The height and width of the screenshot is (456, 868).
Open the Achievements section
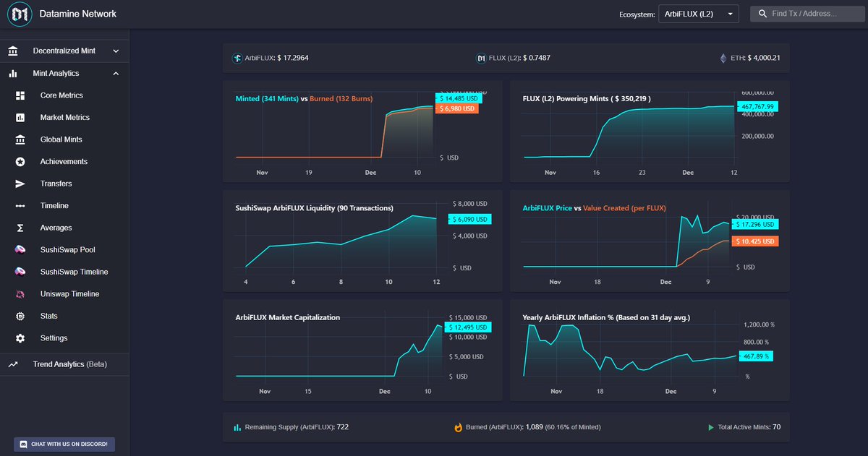click(x=64, y=162)
